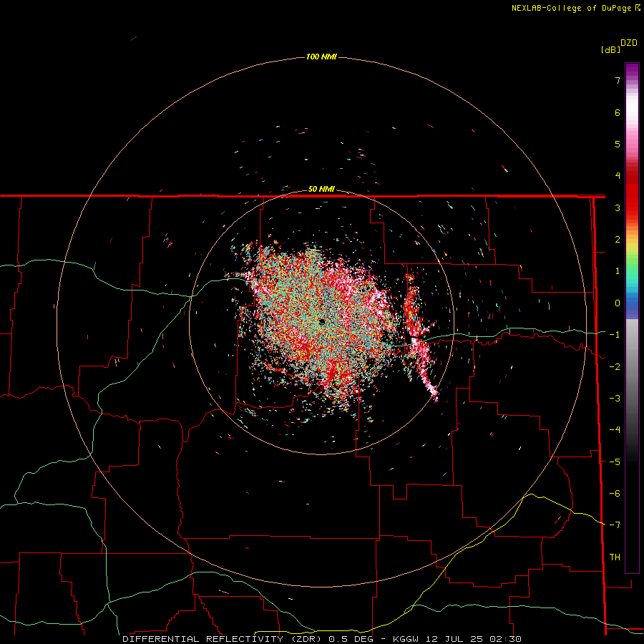The image size is (644, 644).
Task: Click the -5 scale label
Action: (615, 462)
